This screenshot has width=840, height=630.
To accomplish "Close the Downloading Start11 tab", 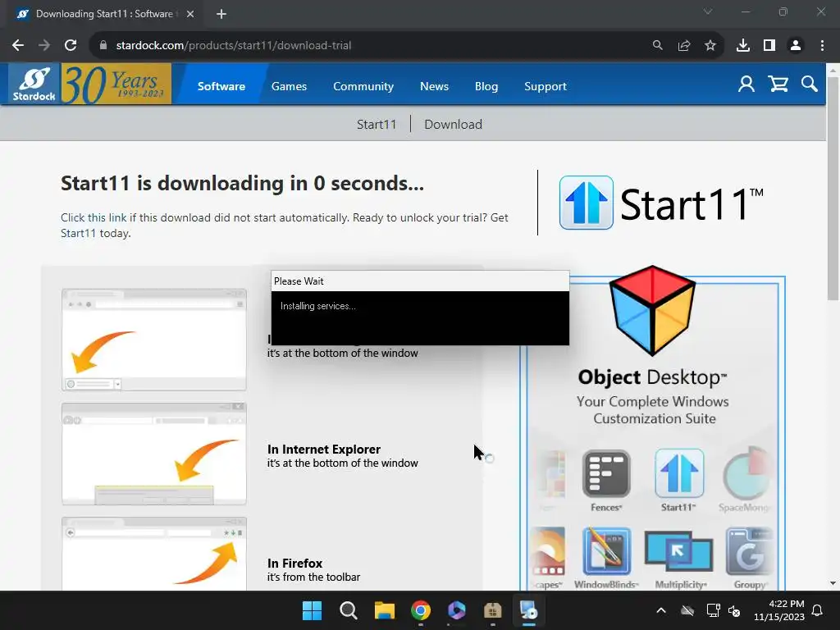I will 190,14.
